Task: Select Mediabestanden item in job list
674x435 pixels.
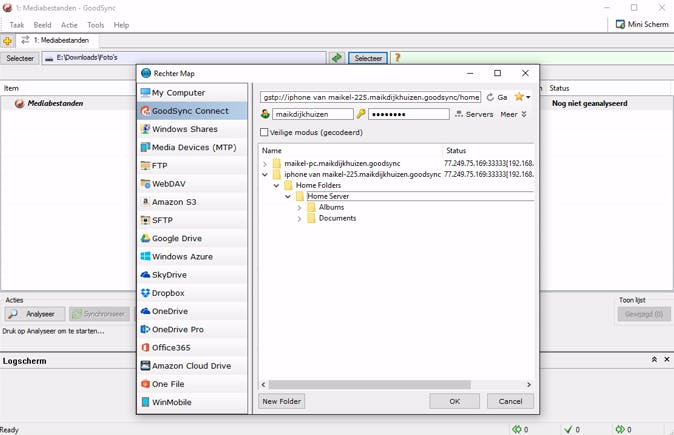Action: [x=55, y=104]
